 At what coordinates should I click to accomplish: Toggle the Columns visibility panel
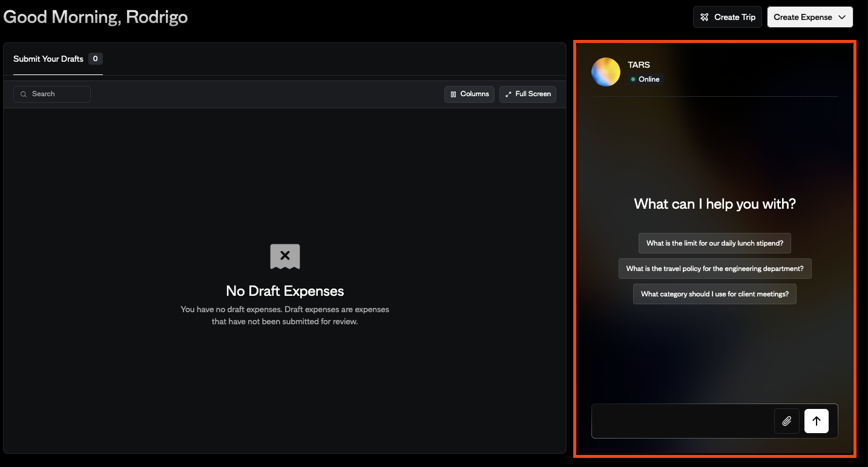click(469, 94)
